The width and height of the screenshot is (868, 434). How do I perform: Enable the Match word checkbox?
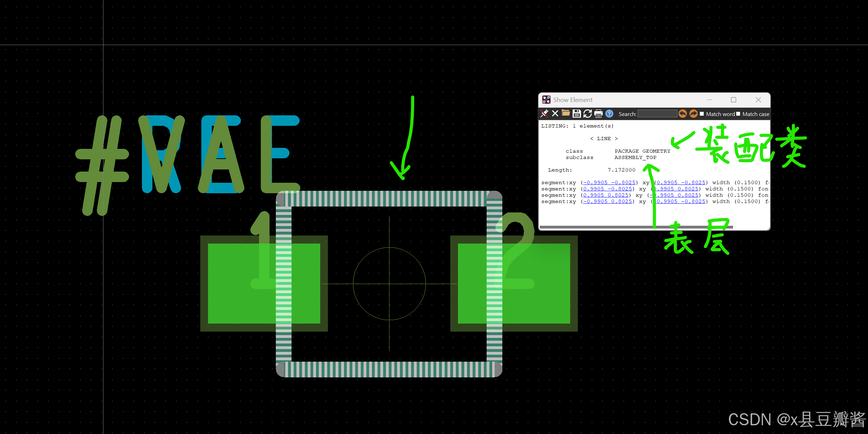point(702,114)
